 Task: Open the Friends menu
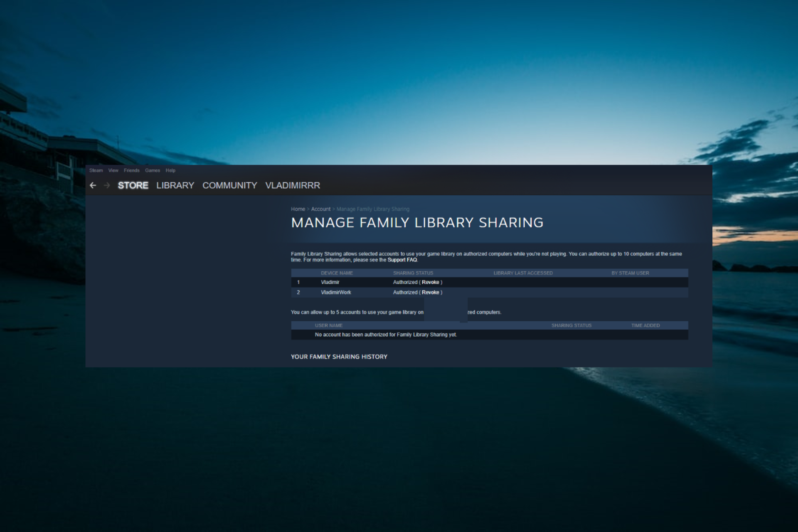coord(132,170)
